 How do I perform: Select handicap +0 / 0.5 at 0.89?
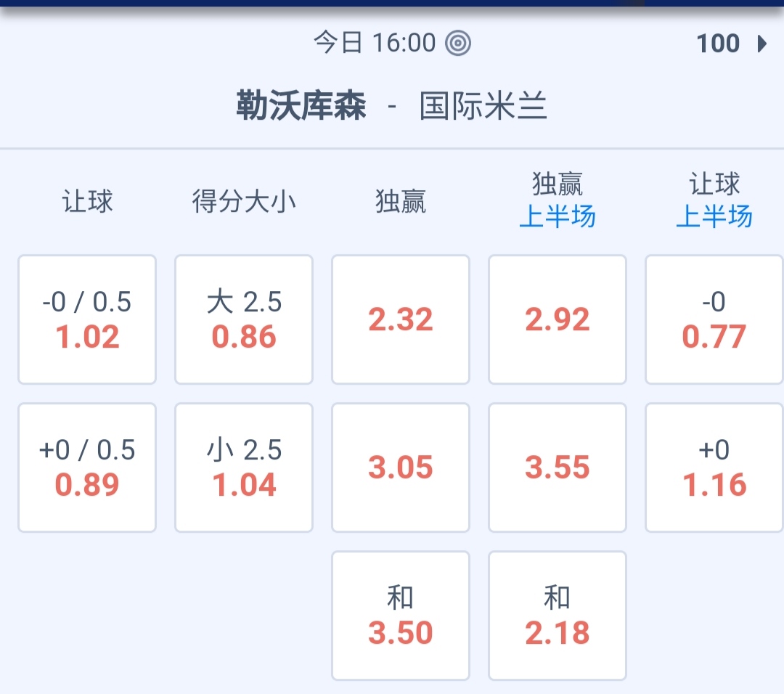(x=87, y=468)
